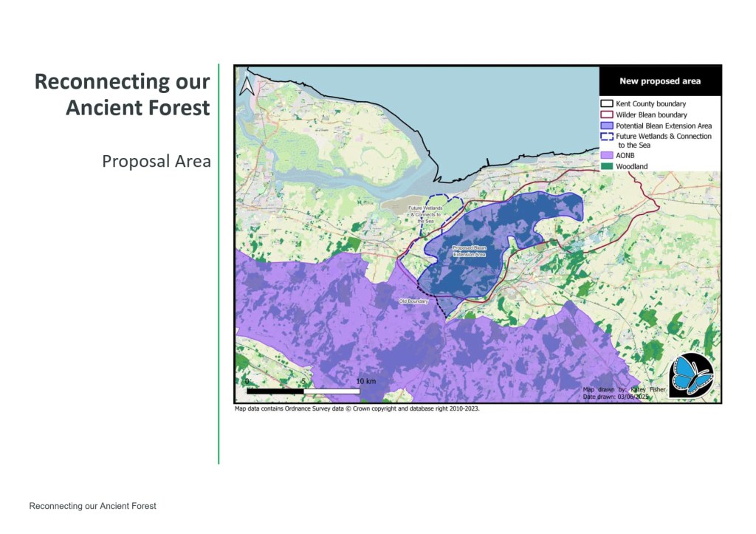Select the Wilder Blean boundary legend symbol
Viewport: 756px width, 534px height.
click(x=607, y=115)
